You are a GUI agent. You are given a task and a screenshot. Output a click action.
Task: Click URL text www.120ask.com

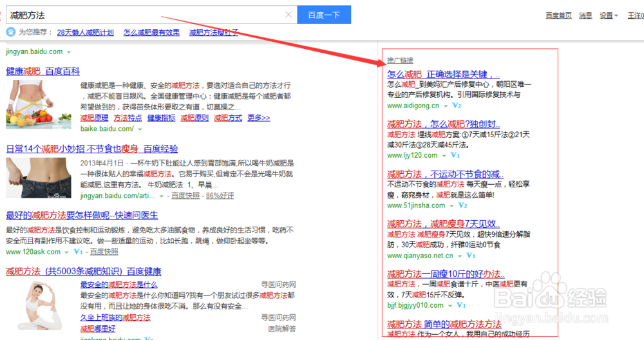(33, 252)
